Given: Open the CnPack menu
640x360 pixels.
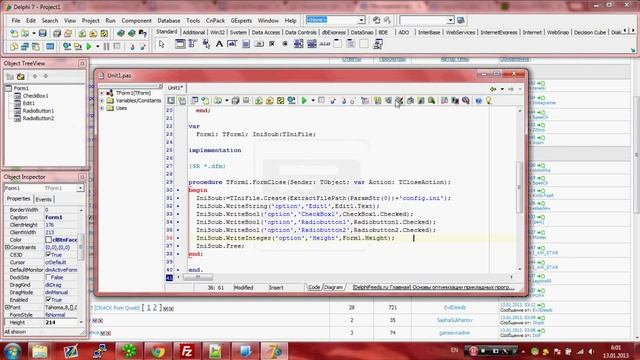Looking at the screenshot, I should click(215, 20).
